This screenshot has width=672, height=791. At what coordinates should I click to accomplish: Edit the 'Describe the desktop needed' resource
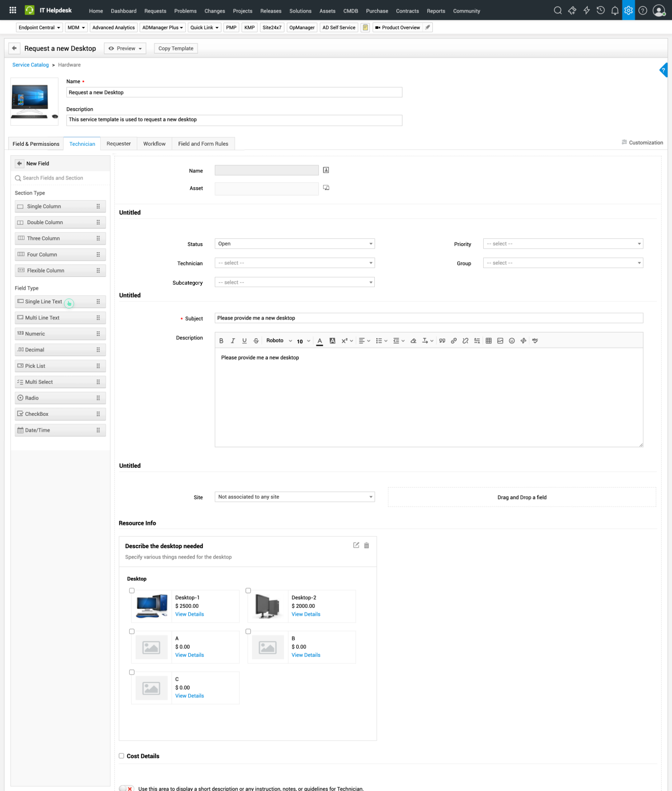(356, 545)
